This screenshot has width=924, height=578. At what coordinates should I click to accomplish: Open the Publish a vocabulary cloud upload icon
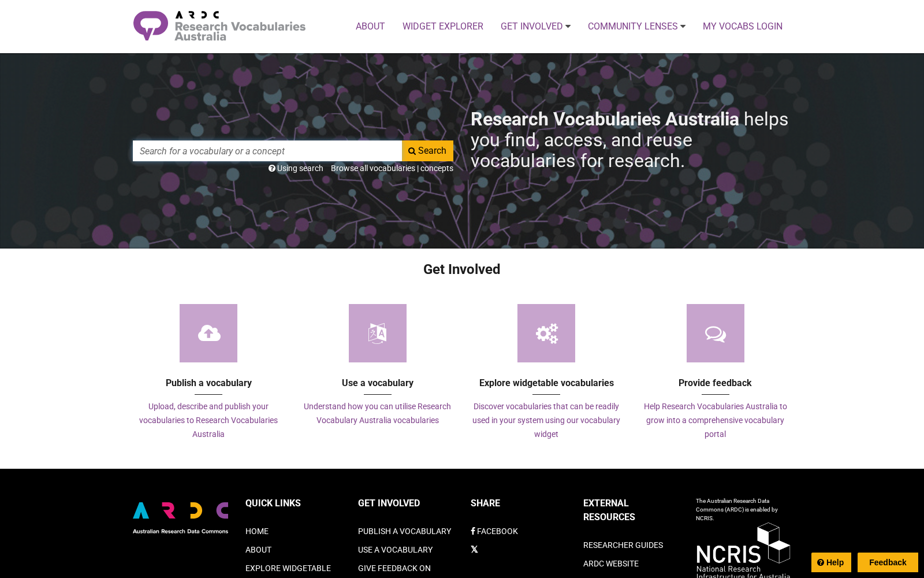208,333
